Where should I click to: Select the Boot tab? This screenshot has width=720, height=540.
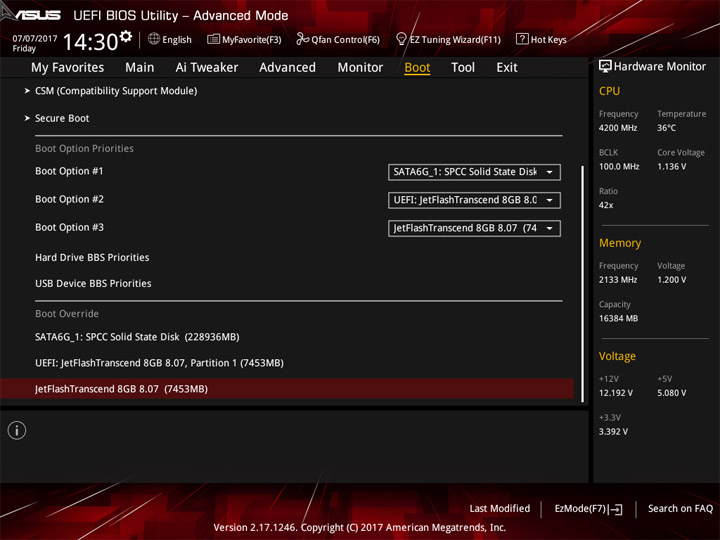pos(417,68)
